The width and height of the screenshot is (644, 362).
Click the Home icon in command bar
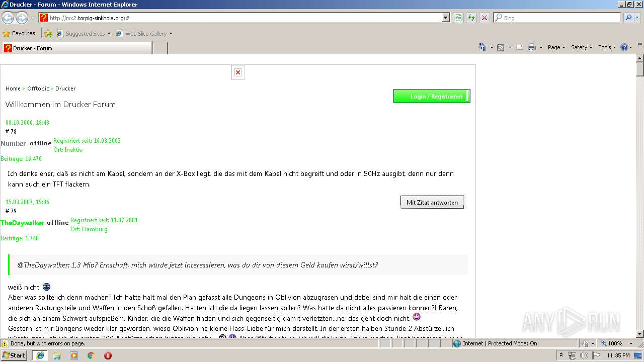click(x=482, y=47)
